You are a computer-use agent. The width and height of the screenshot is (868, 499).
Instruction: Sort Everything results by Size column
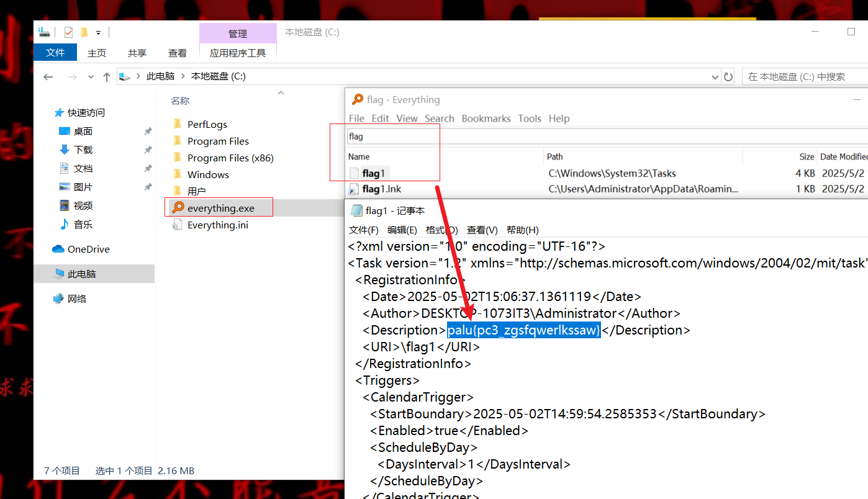pyautogui.click(x=806, y=156)
